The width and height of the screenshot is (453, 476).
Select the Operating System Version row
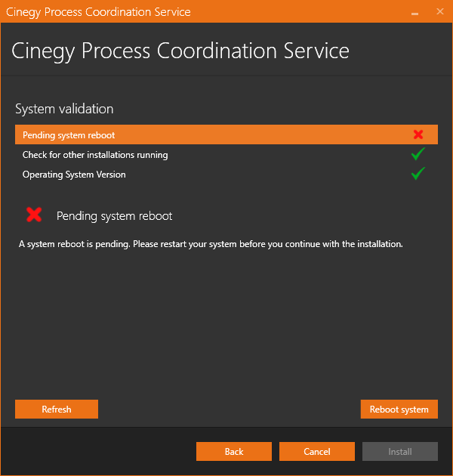point(226,175)
